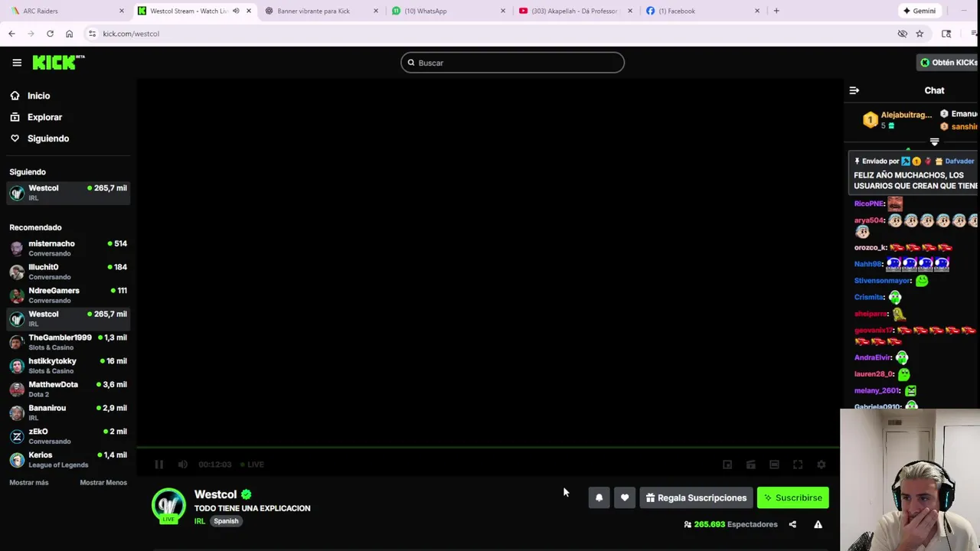This screenshot has width=980, height=551.
Task: Expand the chat leaderboard chevron
Action: pos(934,142)
